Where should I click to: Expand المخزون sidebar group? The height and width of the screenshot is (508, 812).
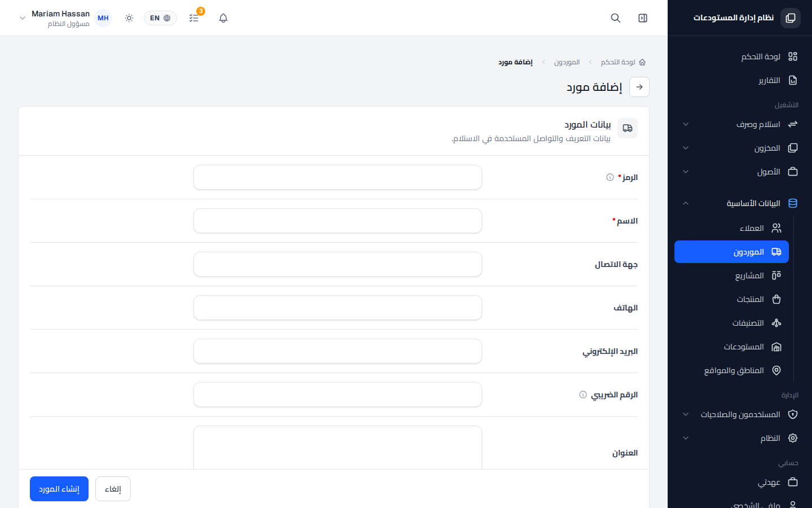click(x=740, y=148)
